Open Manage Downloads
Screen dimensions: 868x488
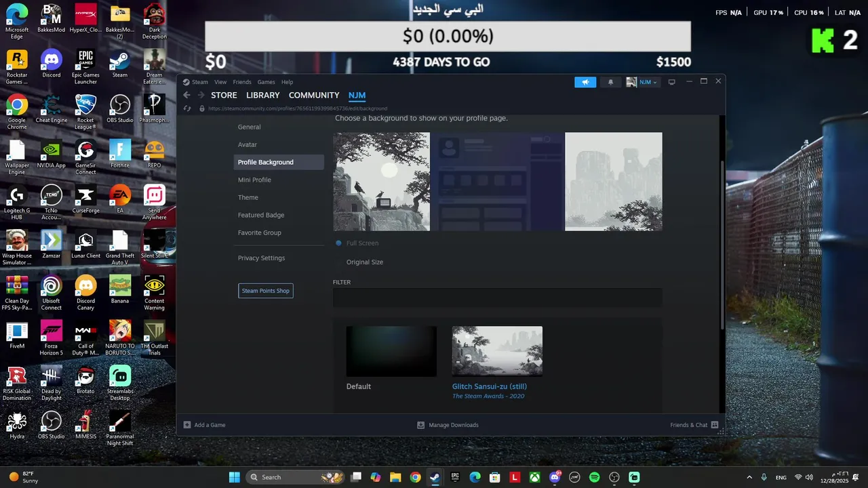pyautogui.click(x=448, y=425)
